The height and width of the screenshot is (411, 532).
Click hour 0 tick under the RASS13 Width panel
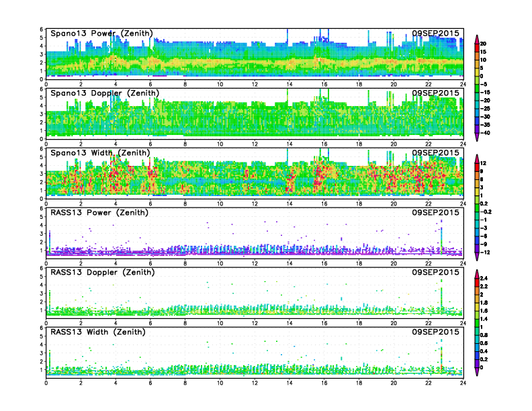[46, 383]
